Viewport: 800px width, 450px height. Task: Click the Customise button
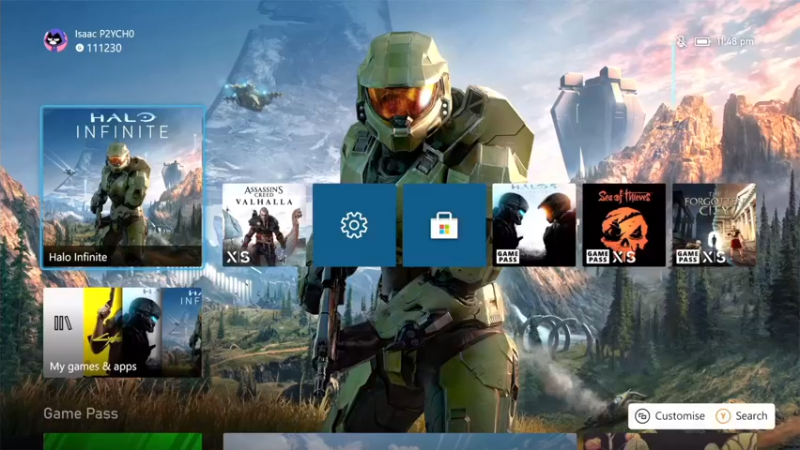pos(670,416)
